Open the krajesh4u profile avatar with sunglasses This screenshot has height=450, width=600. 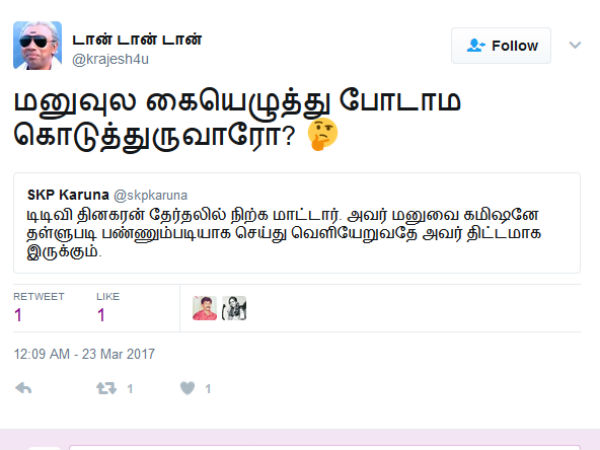(x=38, y=45)
